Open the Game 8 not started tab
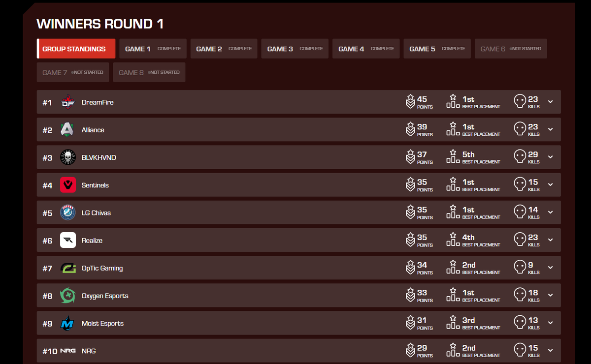Viewport: 591px width, 364px height. point(149,72)
